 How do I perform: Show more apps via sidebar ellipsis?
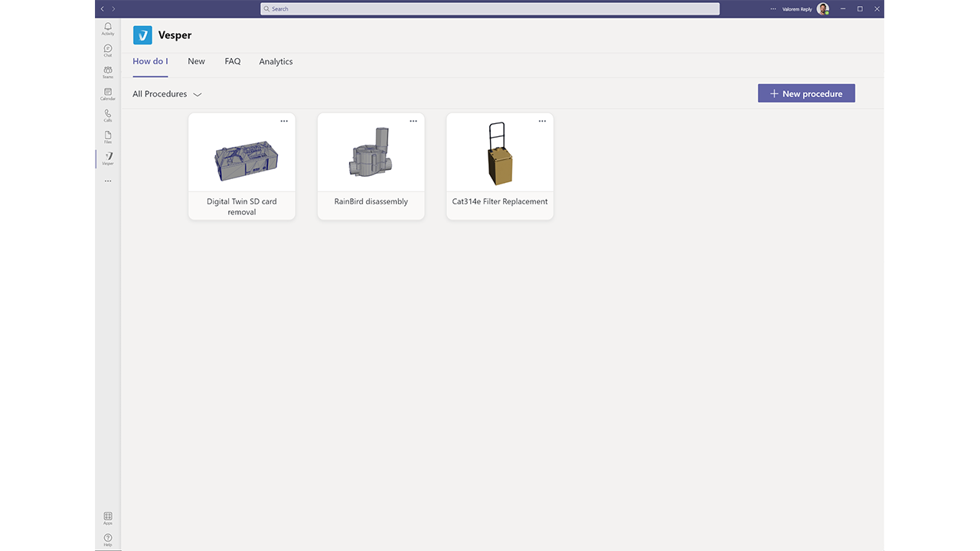pyautogui.click(x=108, y=181)
